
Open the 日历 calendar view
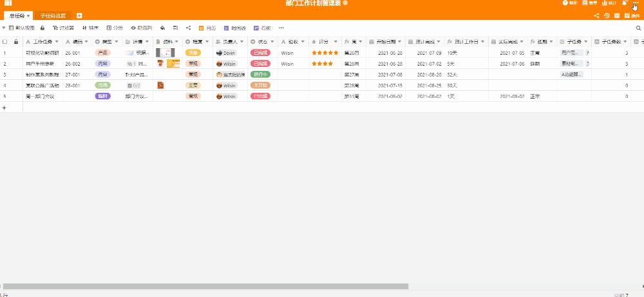207,28
